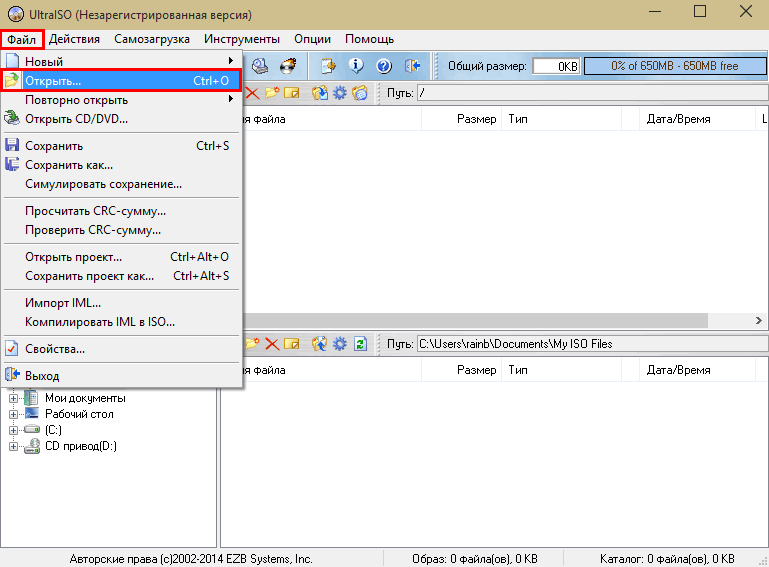Click red X delete icon in local pane toolbar

click(272, 344)
